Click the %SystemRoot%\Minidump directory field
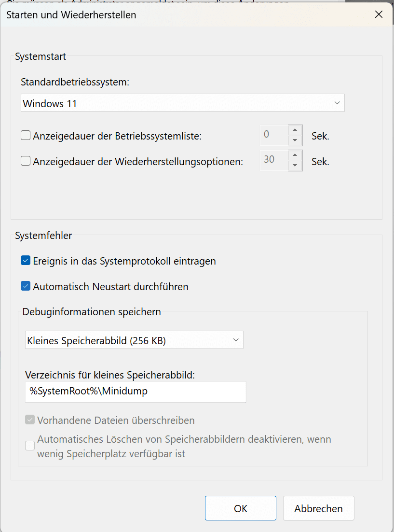Viewport: 394px width, 532px height. (x=135, y=392)
